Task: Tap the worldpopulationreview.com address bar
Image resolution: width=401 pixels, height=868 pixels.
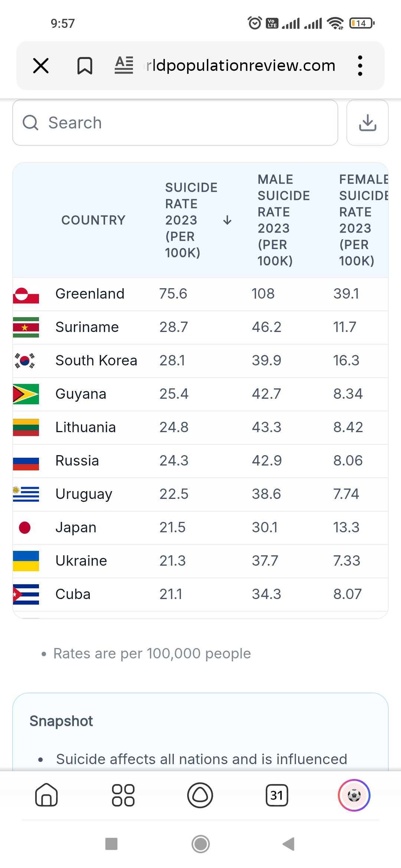Action: tap(241, 66)
